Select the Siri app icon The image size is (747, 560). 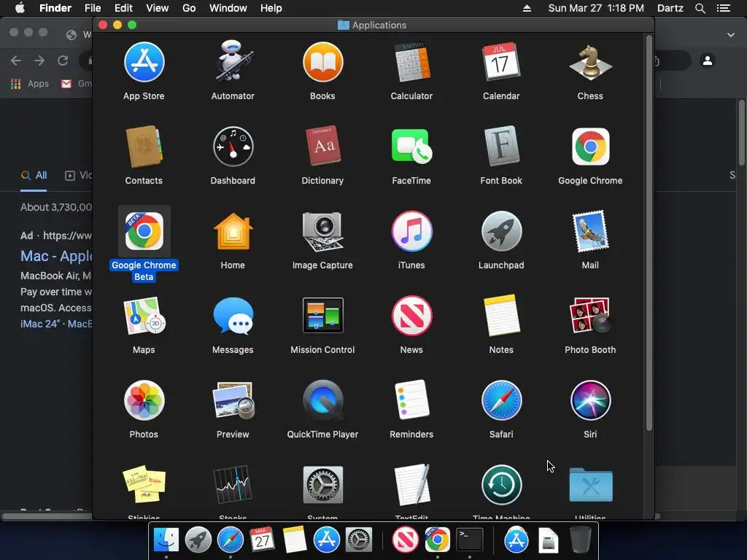click(x=590, y=400)
